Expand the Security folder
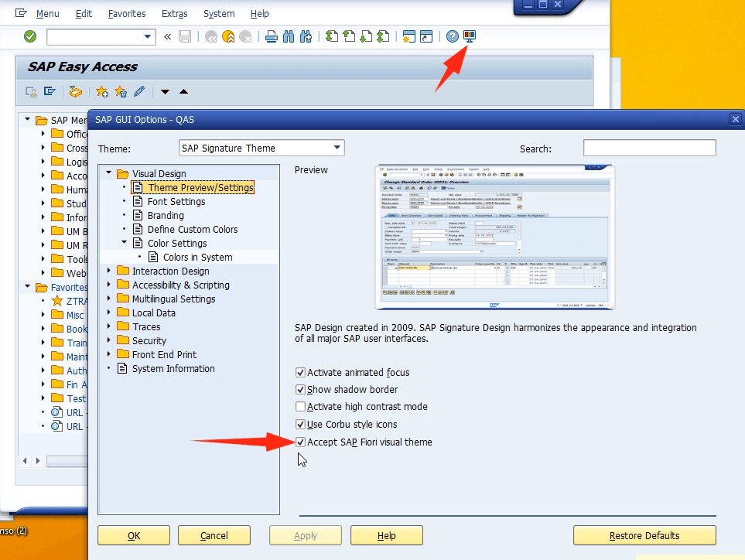The width and height of the screenshot is (745, 560). tap(109, 340)
